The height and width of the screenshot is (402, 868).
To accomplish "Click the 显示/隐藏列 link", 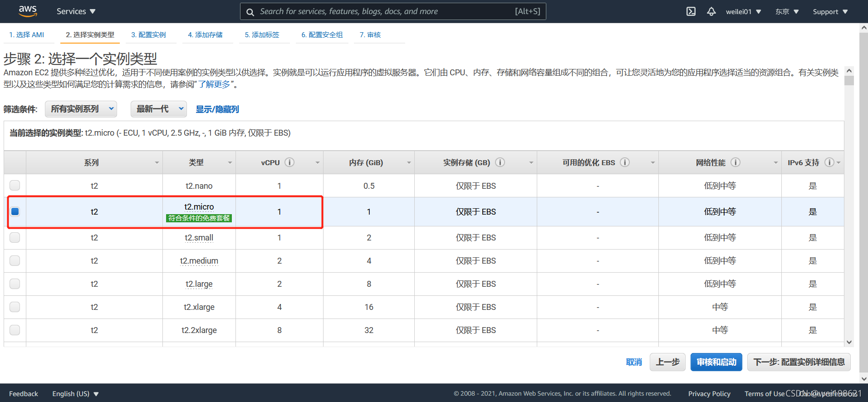I will tap(217, 109).
